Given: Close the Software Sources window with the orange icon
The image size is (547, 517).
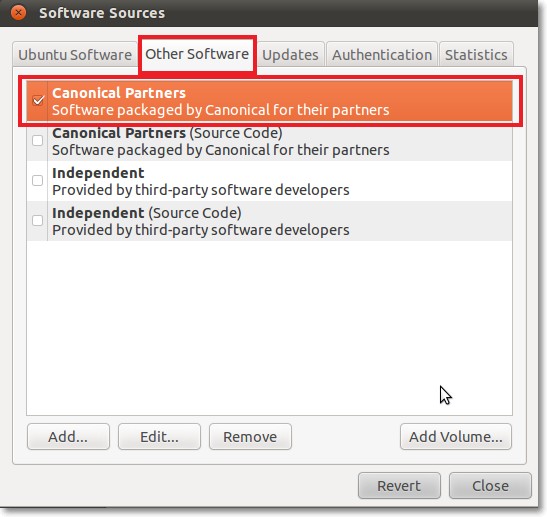Looking at the screenshot, I should point(18,13).
